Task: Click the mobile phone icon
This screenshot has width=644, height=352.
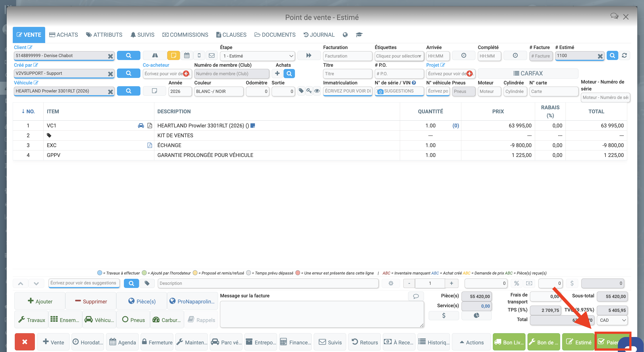Action: (x=199, y=56)
